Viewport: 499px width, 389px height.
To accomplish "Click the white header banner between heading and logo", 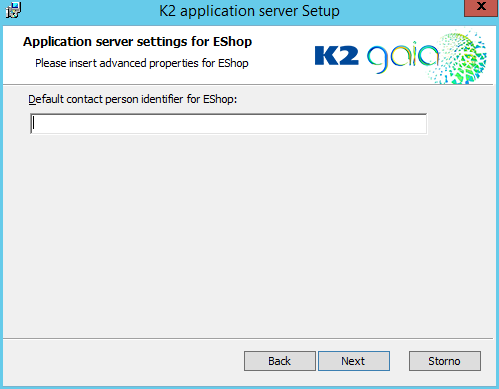I will 282,53.
